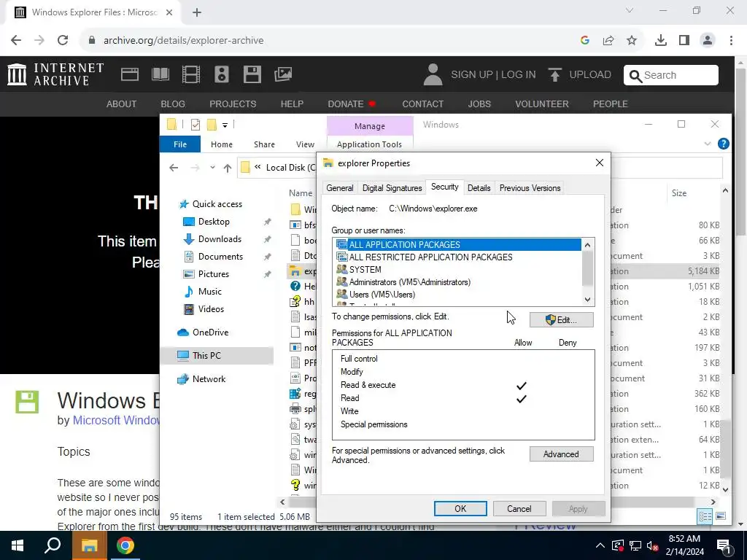Select OneDrive in navigation pane
The width and height of the screenshot is (747, 560).
pyautogui.click(x=210, y=332)
